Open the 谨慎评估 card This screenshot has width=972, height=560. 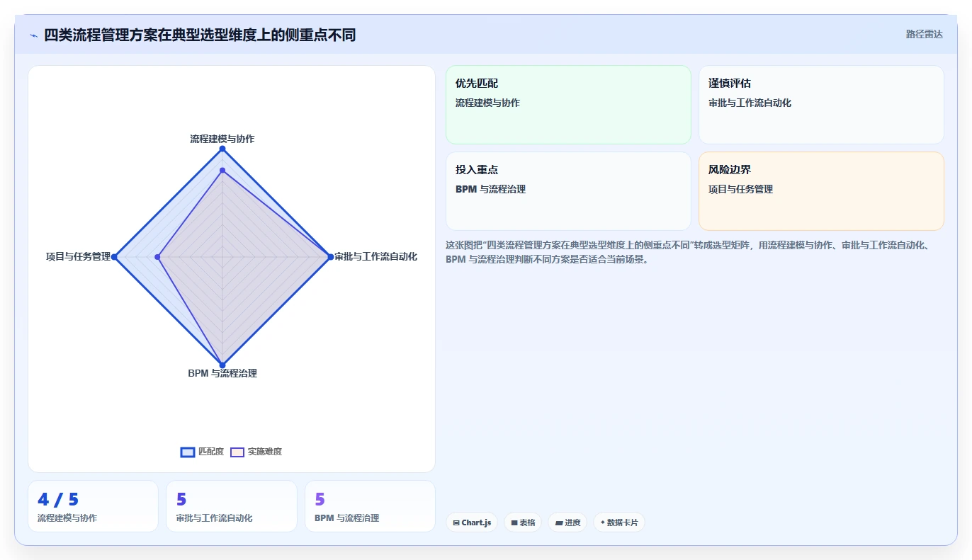(821, 105)
